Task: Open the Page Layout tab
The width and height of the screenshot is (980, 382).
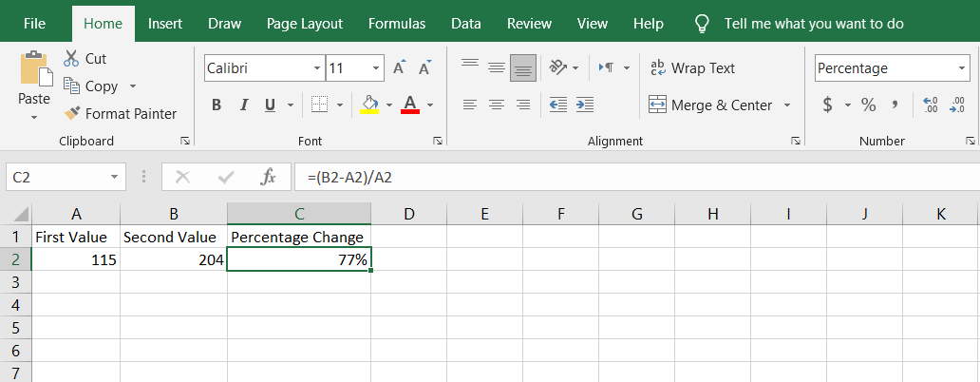Action: click(x=305, y=24)
